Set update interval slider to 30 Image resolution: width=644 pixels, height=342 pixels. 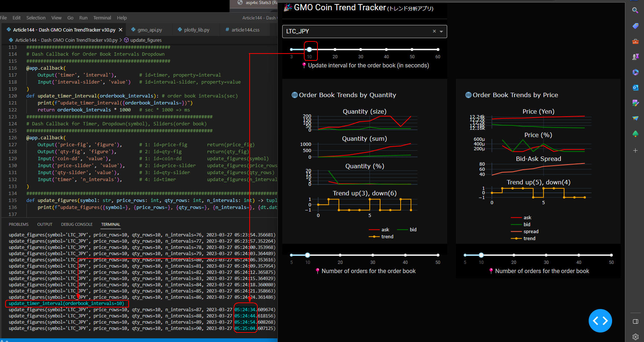pos(361,49)
